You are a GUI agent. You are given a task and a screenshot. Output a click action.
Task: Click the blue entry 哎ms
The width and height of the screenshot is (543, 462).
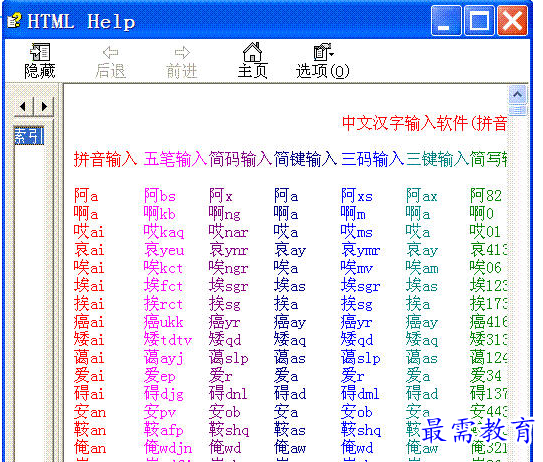coord(357,231)
